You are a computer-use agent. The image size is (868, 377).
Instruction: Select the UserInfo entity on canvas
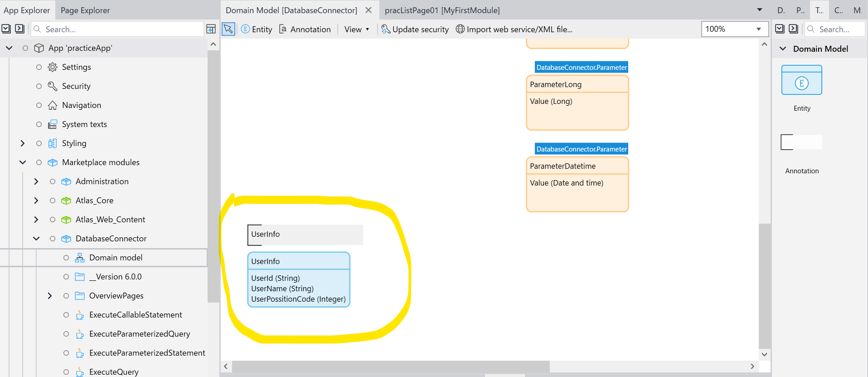tap(299, 279)
